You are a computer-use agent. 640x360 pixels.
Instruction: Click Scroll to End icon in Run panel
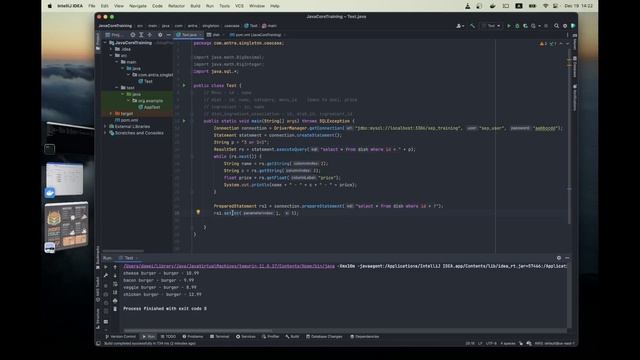point(115,292)
